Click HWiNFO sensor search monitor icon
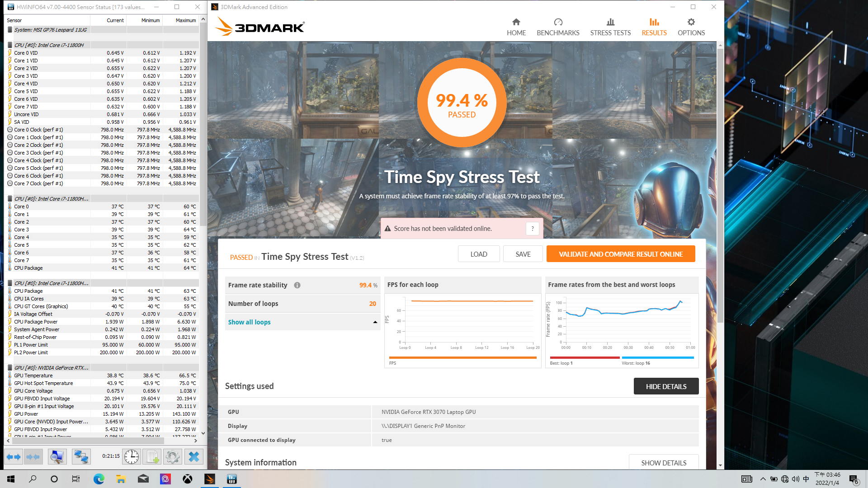Screen dimensions: 868x488 tap(57, 457)
